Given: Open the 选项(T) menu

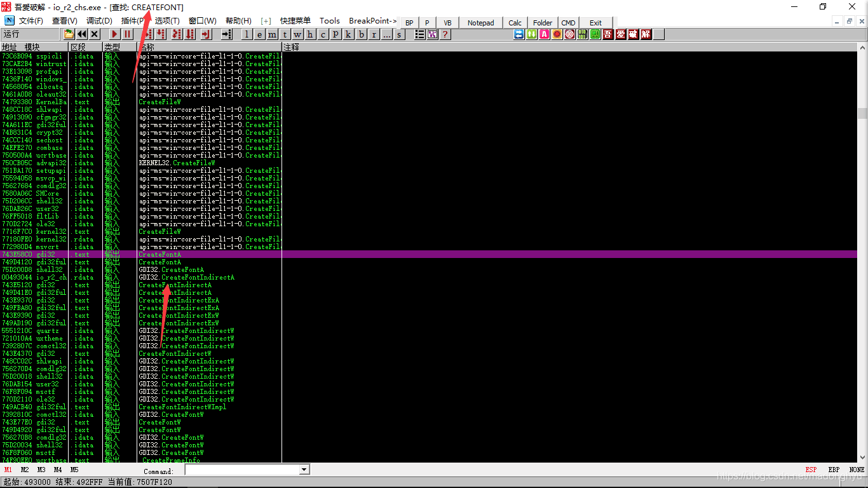Looking at the screenshot, I should 167,21.
